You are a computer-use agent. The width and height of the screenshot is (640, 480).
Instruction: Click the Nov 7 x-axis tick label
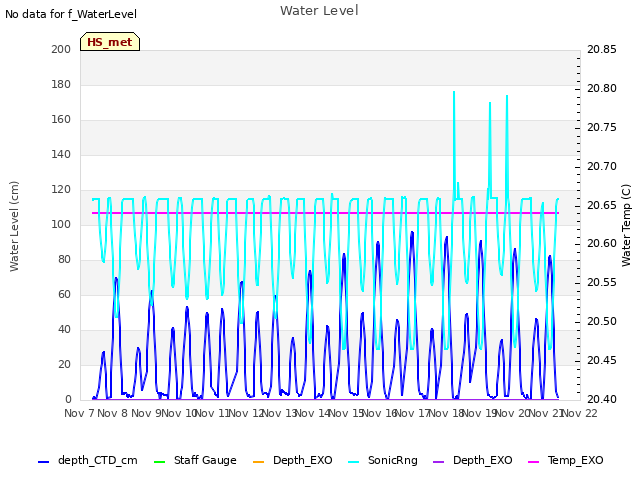(79, 413)
